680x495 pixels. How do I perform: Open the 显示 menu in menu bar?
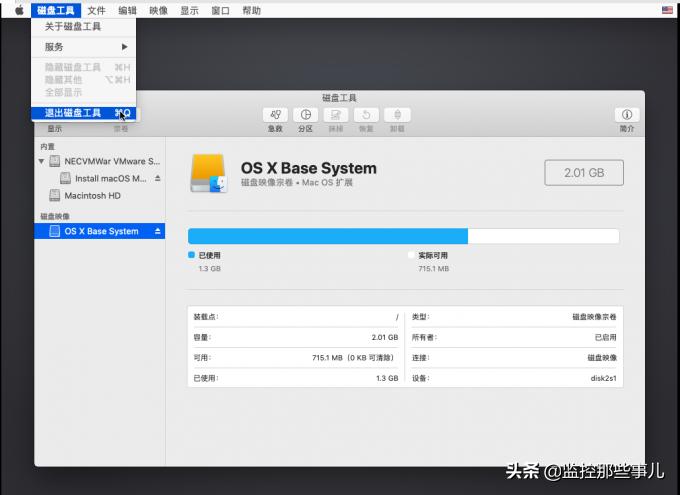[x=190, y=10]
